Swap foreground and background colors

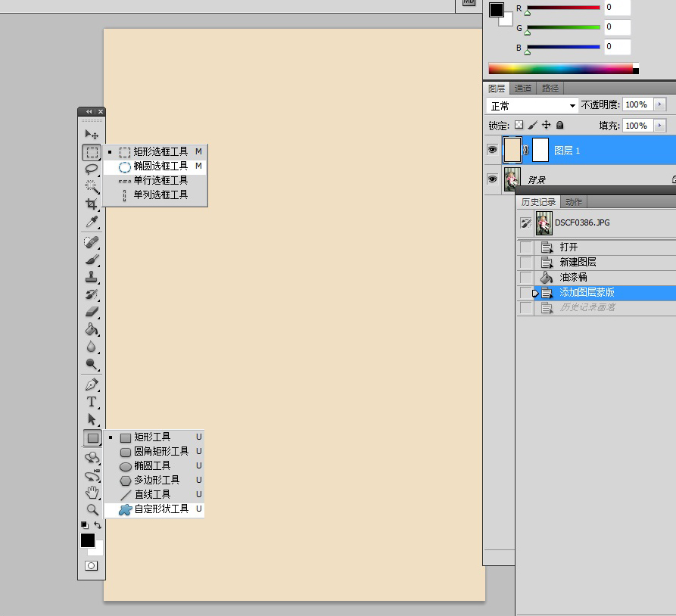98,525
